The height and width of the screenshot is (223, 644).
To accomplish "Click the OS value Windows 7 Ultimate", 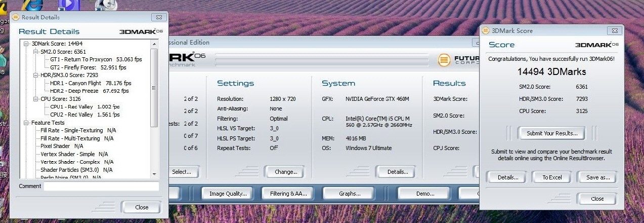I will (368, 148).
